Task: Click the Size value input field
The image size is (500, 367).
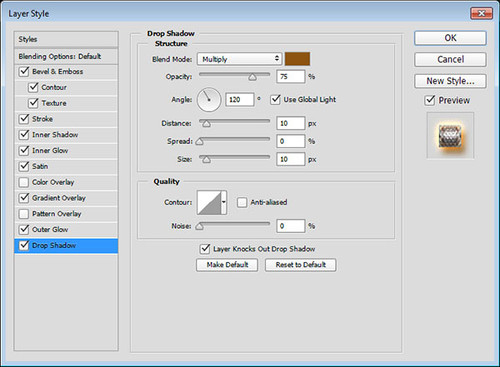Action: pyautogui.click(x=290, y=159)
